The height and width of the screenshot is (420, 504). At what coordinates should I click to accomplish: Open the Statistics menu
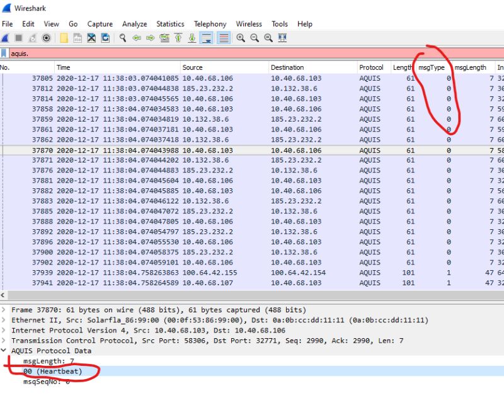[170, 24]
